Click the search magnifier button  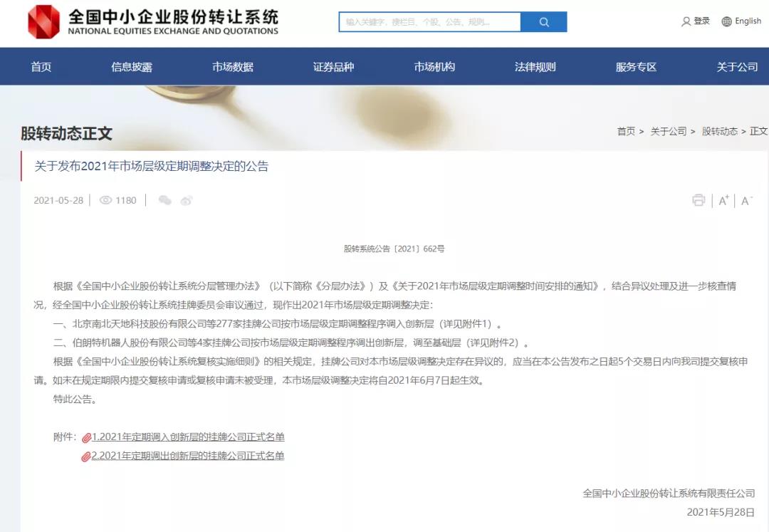tap(543, 22)
